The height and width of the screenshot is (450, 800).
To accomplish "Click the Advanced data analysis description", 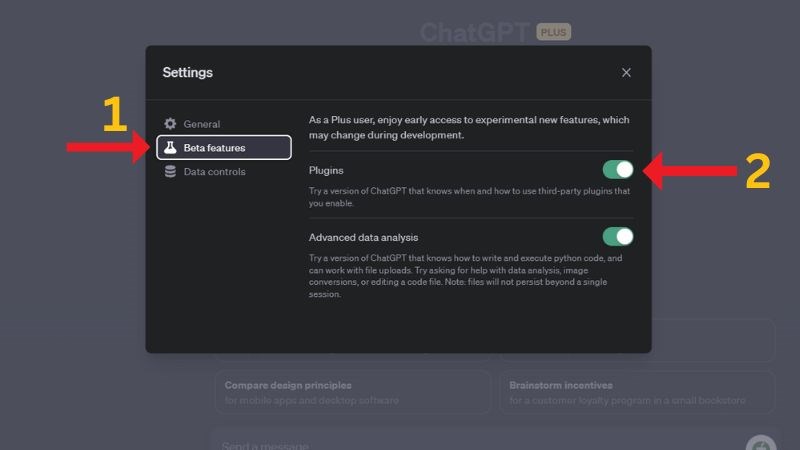I will tap(465, 276).
